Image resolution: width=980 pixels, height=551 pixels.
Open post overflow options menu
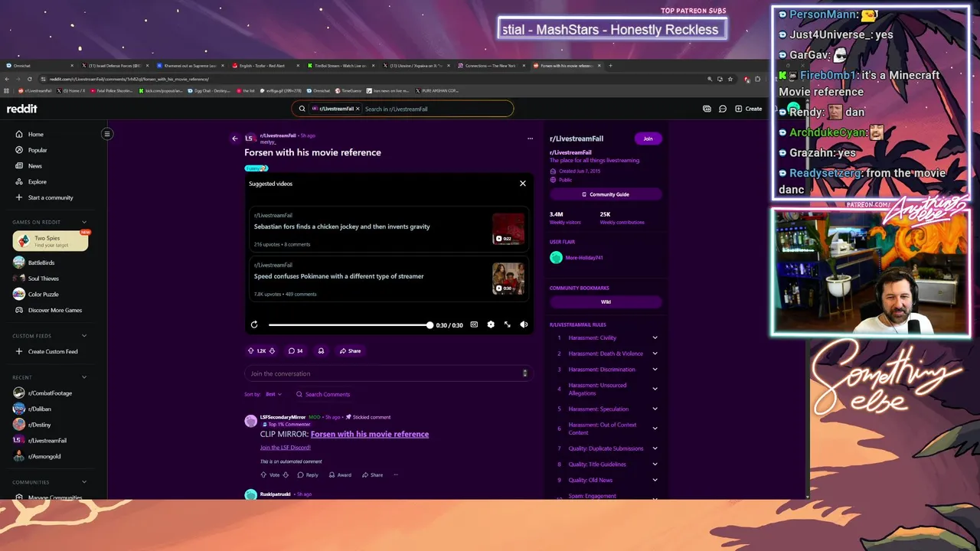click(x=530, y=139)
